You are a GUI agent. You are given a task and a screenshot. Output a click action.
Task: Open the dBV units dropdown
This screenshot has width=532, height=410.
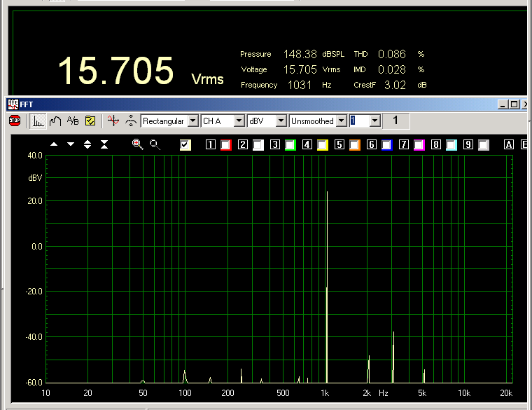[281, 121]
